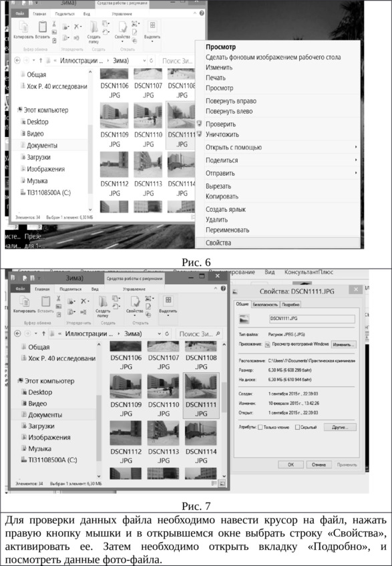
Task: Expand the Отправить submenu arrow
Action: [x=356, y=173]
